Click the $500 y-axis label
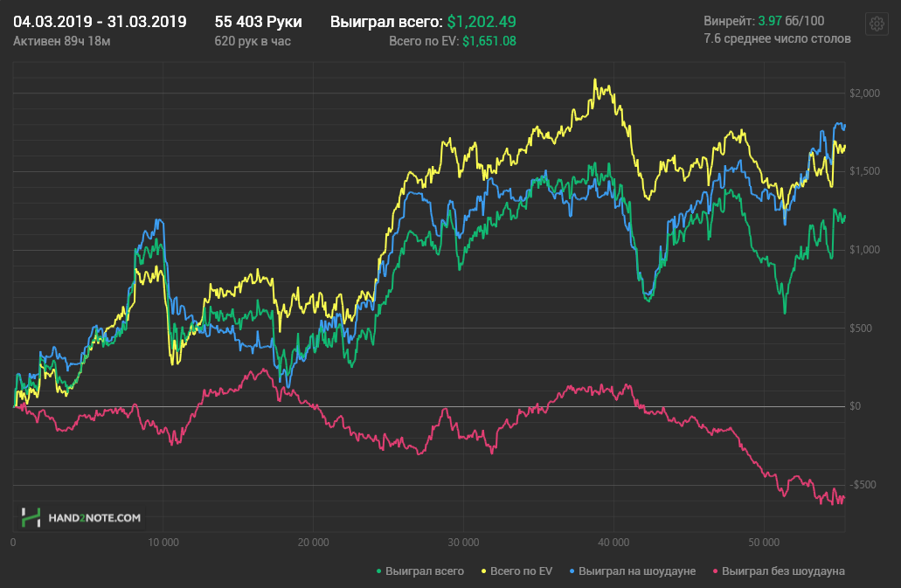The height and width of the screenshot is (588, 901). click(x=861, y=328)
